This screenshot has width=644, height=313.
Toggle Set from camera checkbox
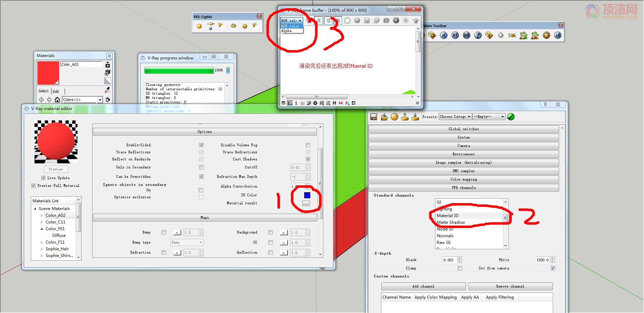(553, 268)
